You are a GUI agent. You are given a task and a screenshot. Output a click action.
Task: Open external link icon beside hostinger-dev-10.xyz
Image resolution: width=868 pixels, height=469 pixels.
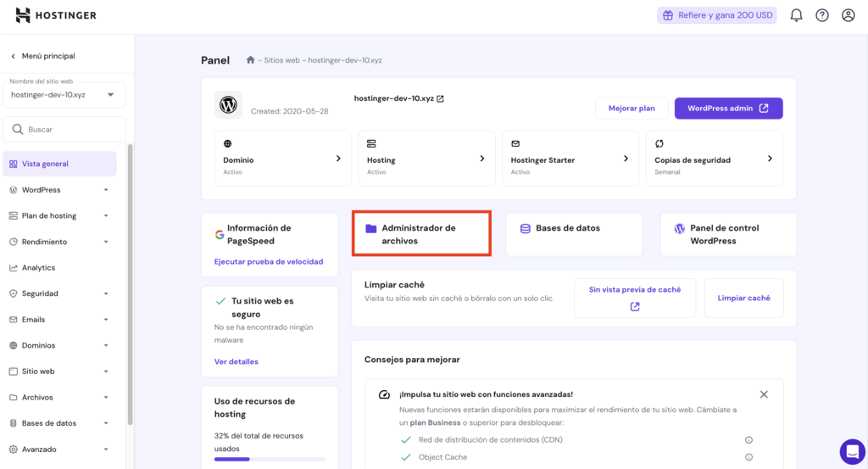tap(441, 98)
